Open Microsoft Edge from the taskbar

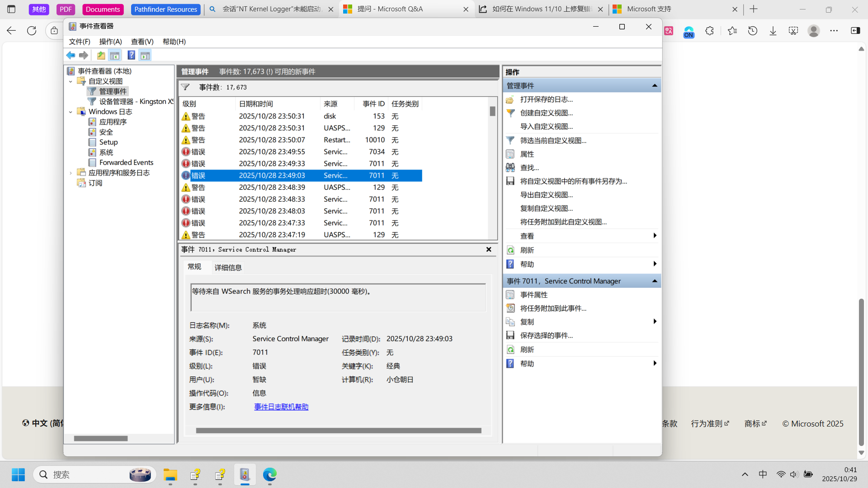point(270,474)
